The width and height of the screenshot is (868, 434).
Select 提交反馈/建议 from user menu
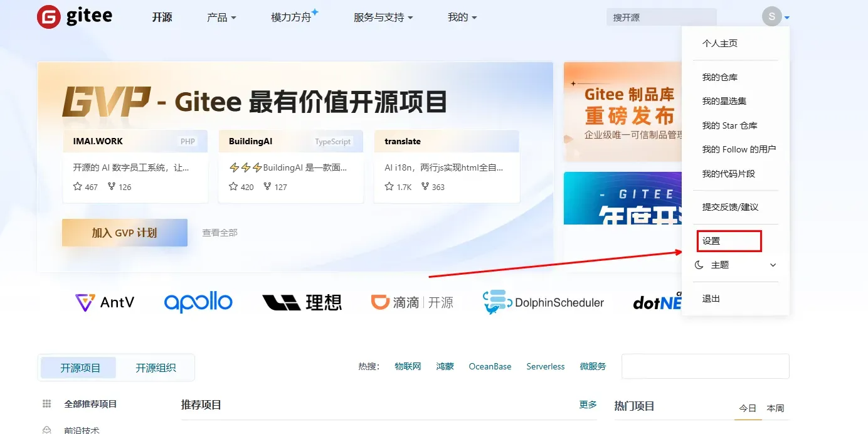click(x=731, y=207)
